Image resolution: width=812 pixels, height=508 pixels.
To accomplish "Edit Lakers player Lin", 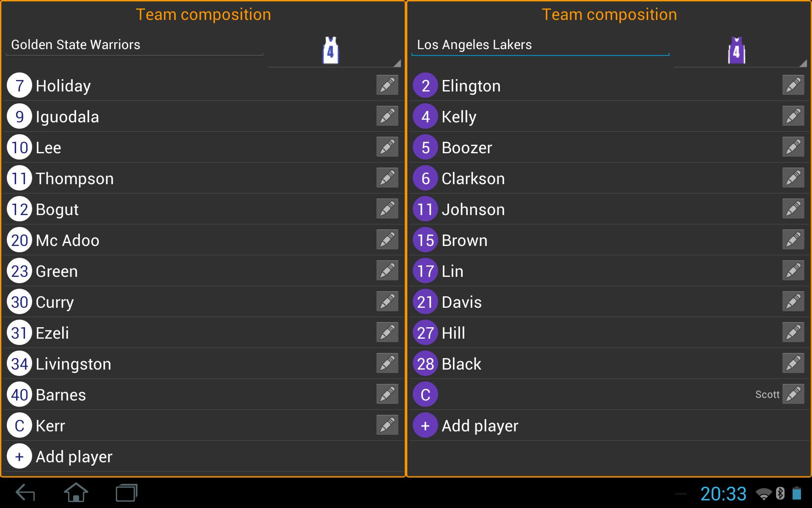I will click(793, 271).
